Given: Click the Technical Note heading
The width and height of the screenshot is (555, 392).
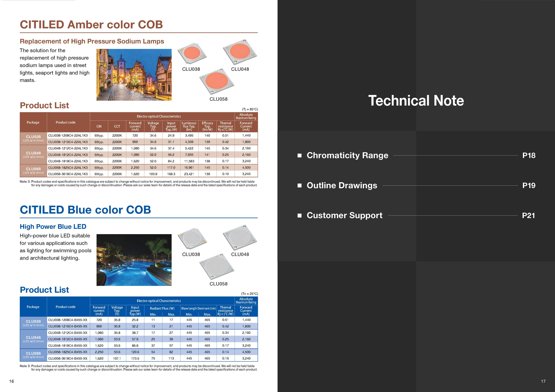Looking at the screenshot, I should tap(416, 100).
